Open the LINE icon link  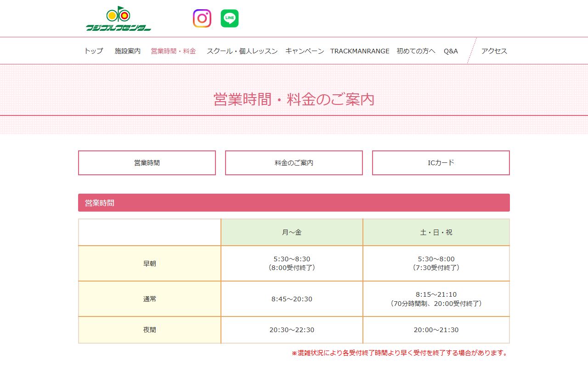tap(230, 18)
